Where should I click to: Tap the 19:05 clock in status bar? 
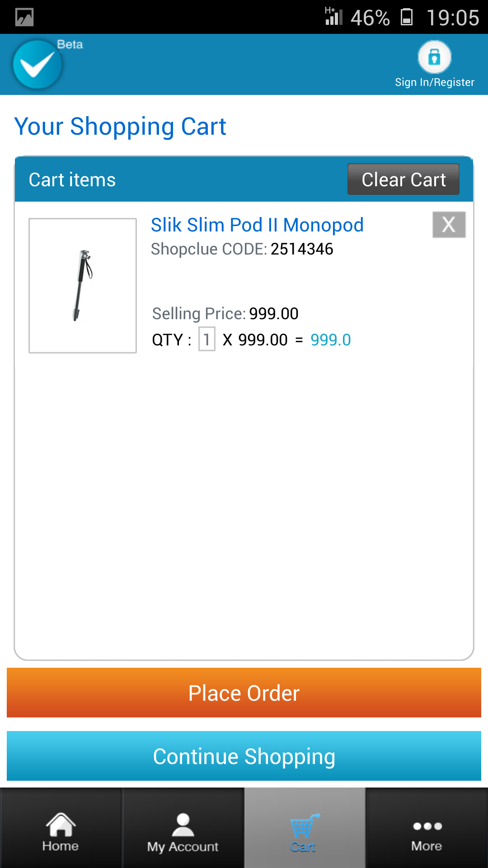452,18
